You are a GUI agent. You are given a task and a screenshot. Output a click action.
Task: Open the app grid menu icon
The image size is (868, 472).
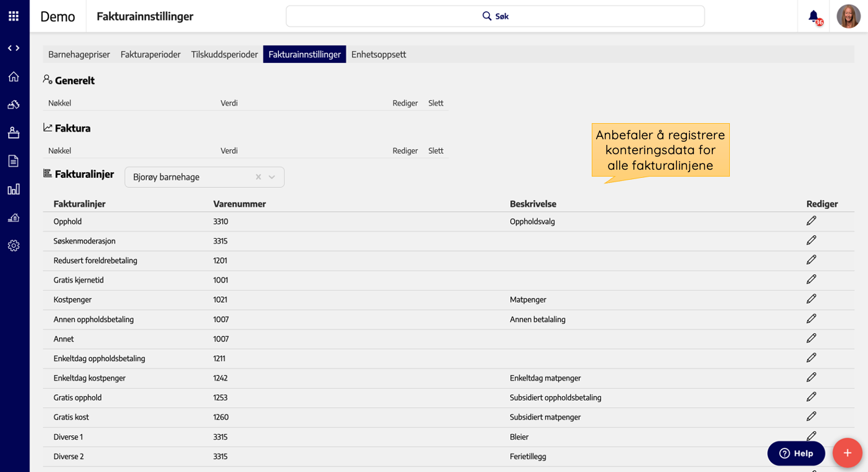(x=14, y=16)
